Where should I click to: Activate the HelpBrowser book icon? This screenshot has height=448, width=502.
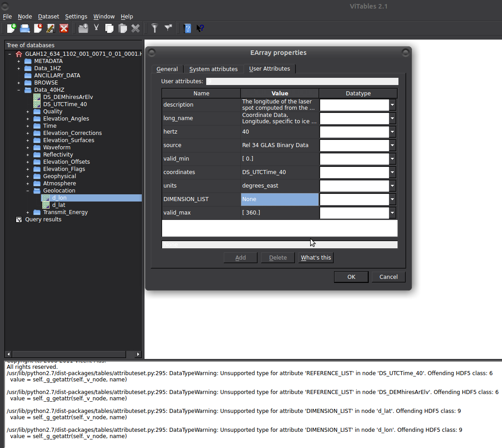pos(187,28)
